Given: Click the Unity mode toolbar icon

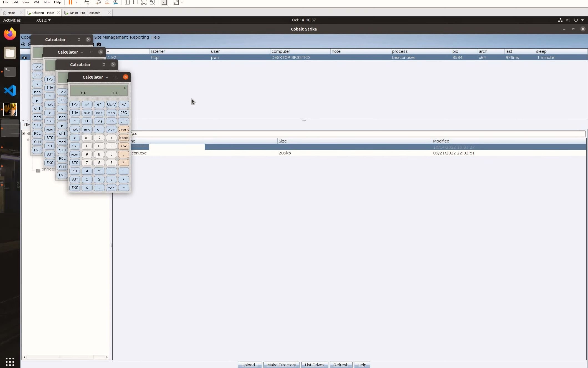Looking at the screenshot, I should [x=152, y=2].
